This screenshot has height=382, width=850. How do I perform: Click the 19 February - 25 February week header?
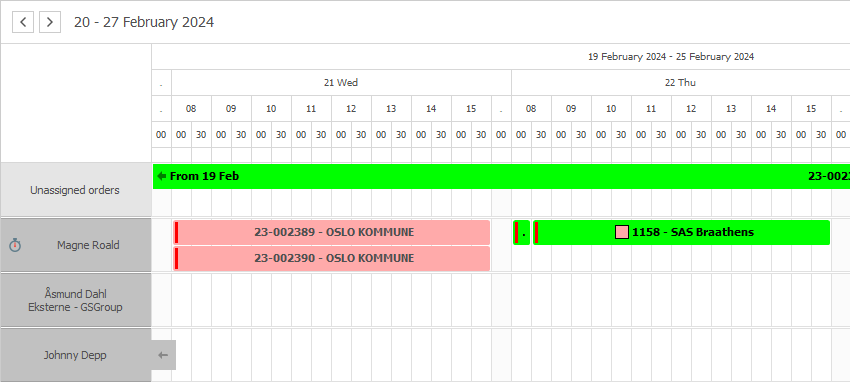(671, 56)
